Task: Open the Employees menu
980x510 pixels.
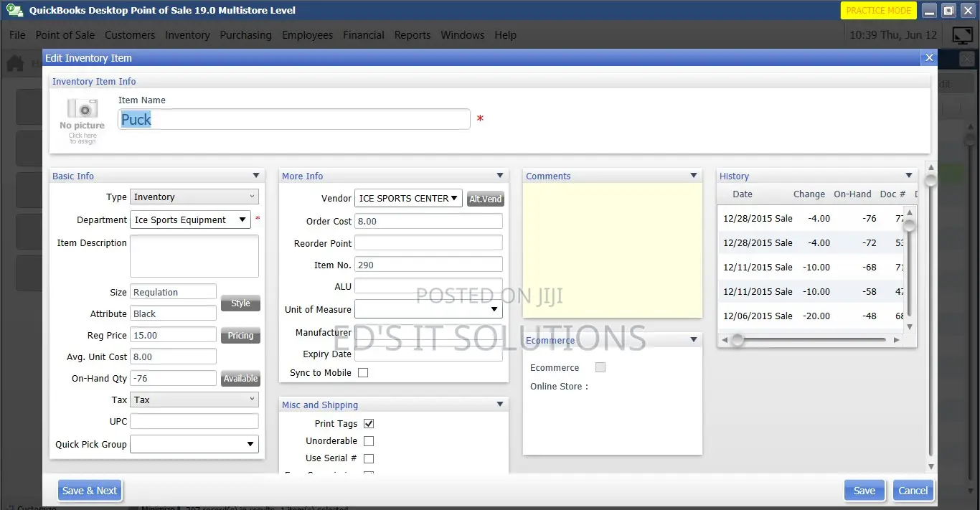Action: tap(308, 34)
